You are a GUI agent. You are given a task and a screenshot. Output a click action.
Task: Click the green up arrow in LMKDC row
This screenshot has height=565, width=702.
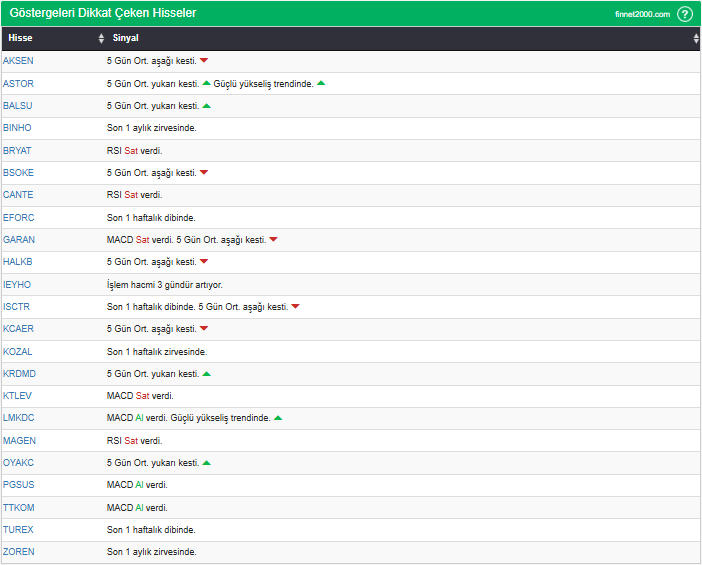pyautogui.click(x=278, y=418)
